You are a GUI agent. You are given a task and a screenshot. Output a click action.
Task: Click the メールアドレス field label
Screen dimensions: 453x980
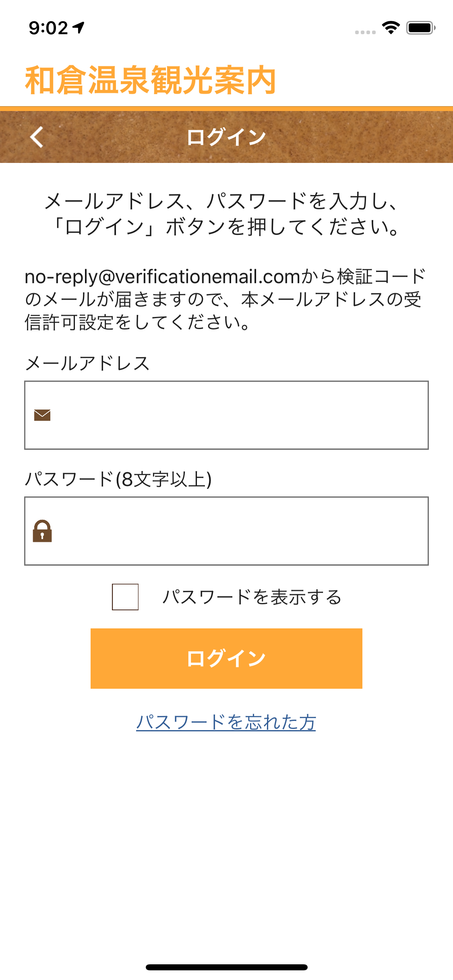click(87, 363)
